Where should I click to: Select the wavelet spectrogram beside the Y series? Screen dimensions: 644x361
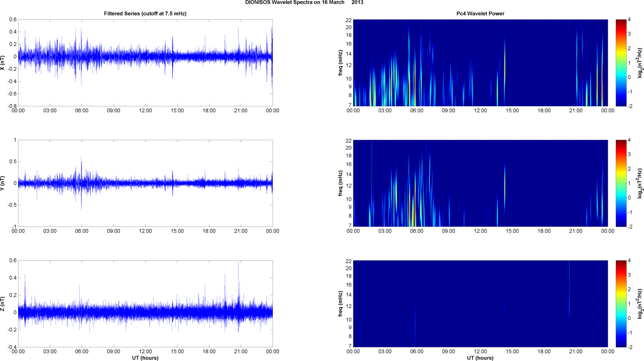(x=480, y=183)
